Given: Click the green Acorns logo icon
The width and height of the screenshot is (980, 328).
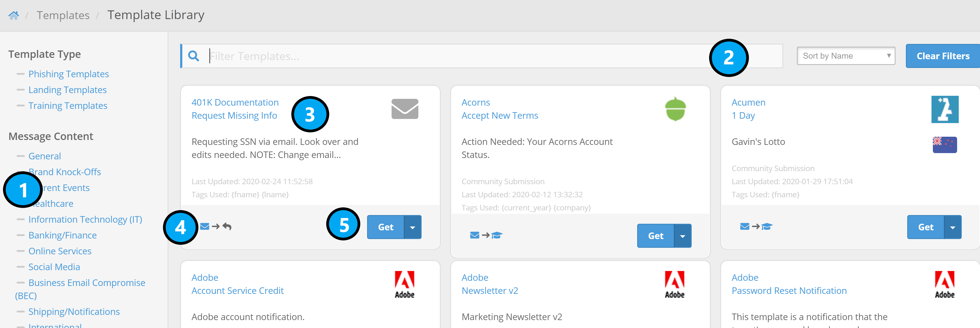Looking at the screenshot, I should point(675,109).
